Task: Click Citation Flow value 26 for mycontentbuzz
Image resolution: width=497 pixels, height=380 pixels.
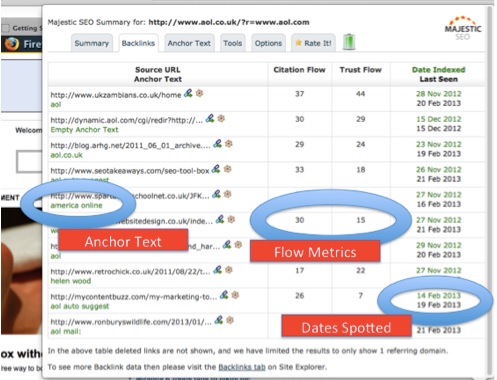Action: [x=299, y=296]
